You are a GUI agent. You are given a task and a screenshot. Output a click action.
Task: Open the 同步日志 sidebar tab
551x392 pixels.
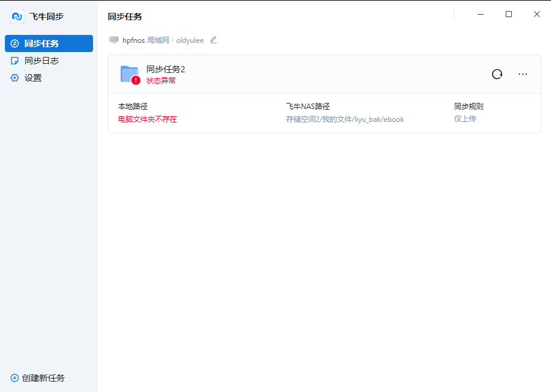(x=49, y=61)
